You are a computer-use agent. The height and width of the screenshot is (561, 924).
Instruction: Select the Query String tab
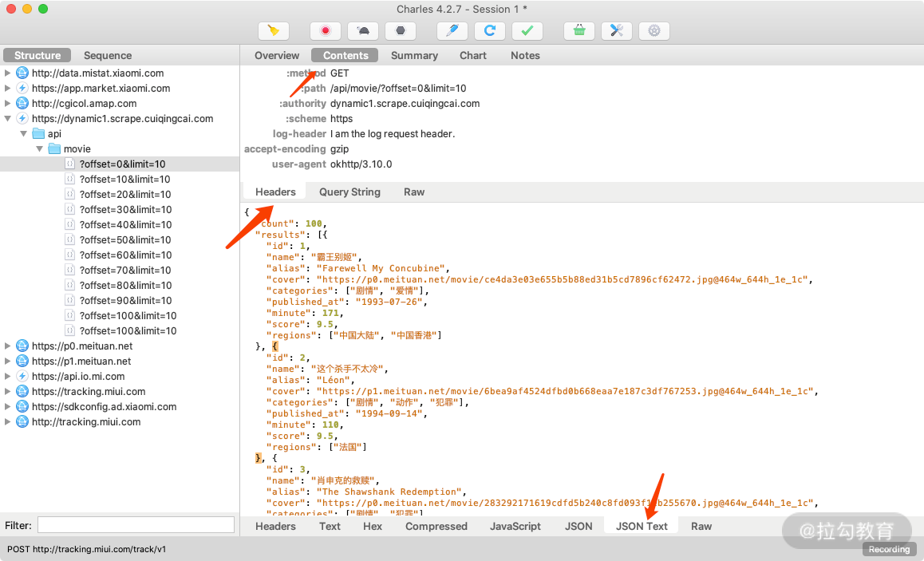[x=349, y=192]
